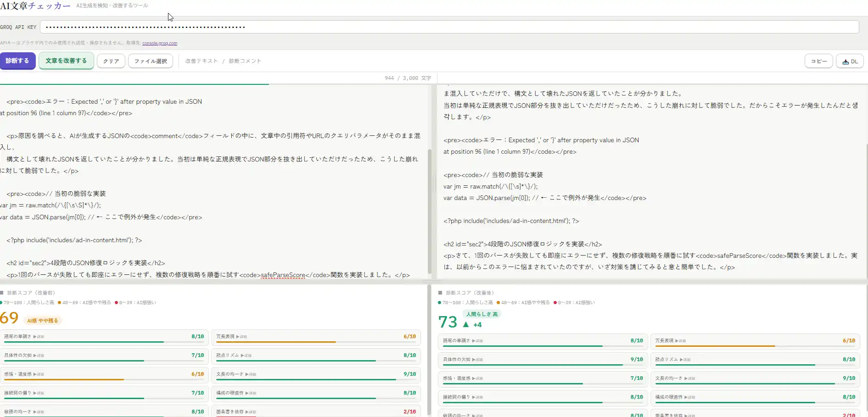
Task: Click the 2/10 score for 箇条書き依存 in 改善前
Action: point(409,412)
